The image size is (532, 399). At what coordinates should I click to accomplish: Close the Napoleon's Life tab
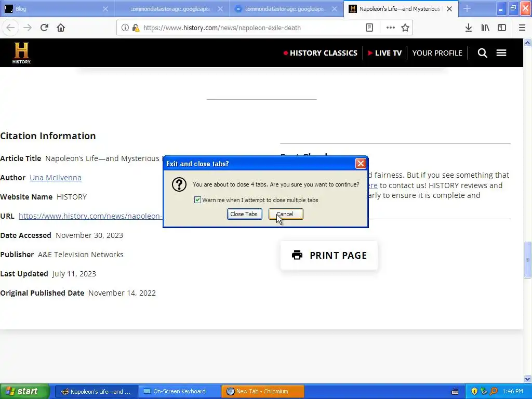point(449,9)
